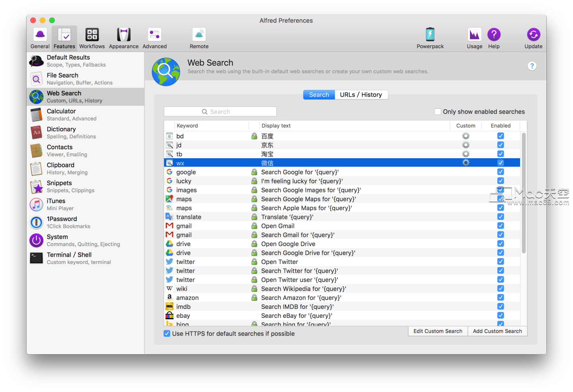Select File Search in the sidebar
The height and width of the screenshot is (392, 573).
(86, 79)
